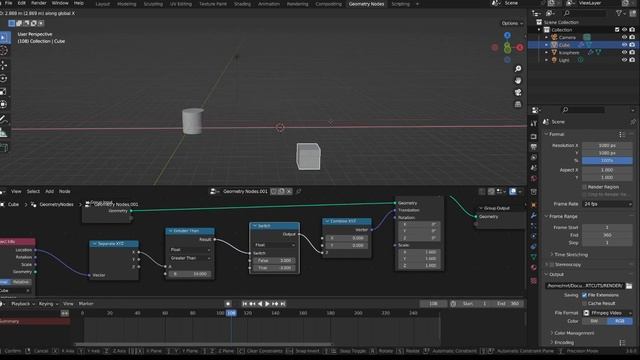Uncheck the File Extensions checkbox
The width and height of the screenshot is (640, 360).
point(584,295)
